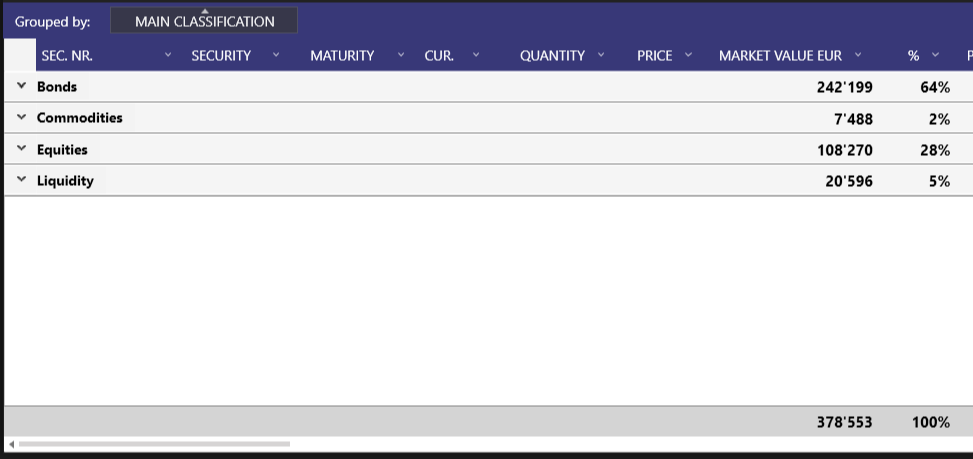The width and height of the screenshot is (973, 459).
Task: Click the Equities group label
Action: pyautogui.click(x=62, y=149)
